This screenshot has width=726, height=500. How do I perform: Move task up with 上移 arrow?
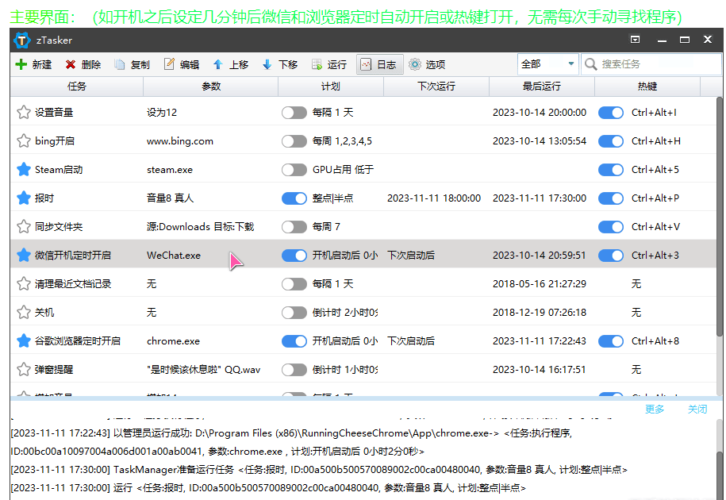[x=218, y=64]
